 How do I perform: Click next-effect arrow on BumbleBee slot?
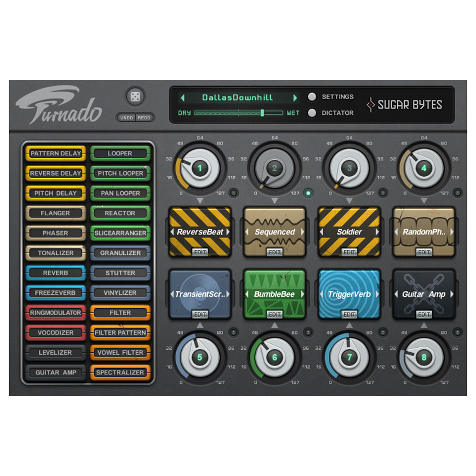click(303, 294)
